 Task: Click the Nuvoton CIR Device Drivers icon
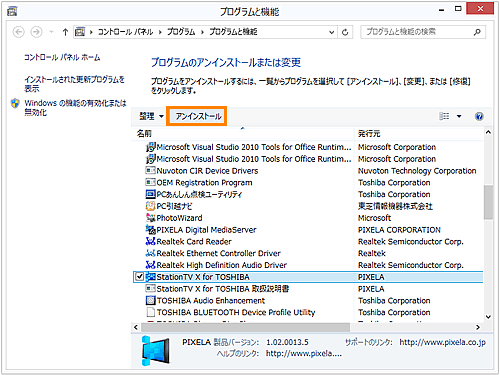[x=151, y=171]
